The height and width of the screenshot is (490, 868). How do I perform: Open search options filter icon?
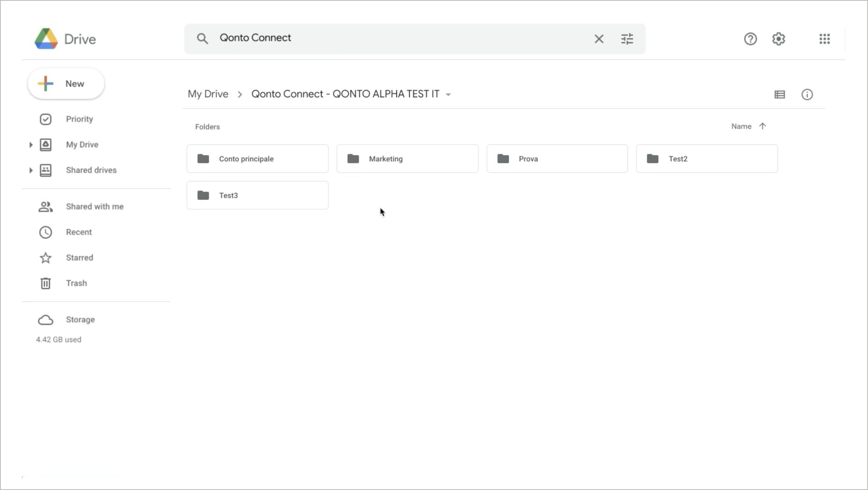(x=627, y=38)
